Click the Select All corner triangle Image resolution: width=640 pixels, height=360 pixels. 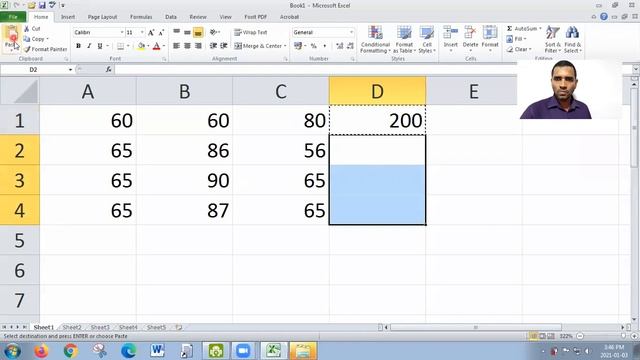pos(20,91)
